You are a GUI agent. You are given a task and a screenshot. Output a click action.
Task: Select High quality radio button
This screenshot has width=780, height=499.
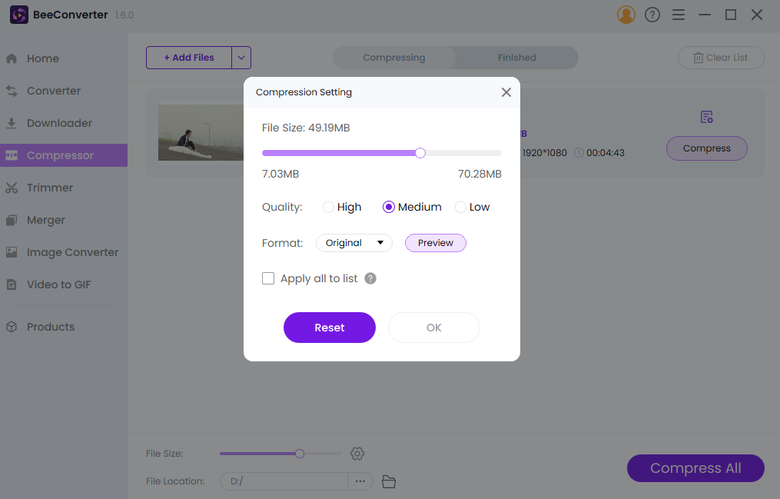coord(328,207)
